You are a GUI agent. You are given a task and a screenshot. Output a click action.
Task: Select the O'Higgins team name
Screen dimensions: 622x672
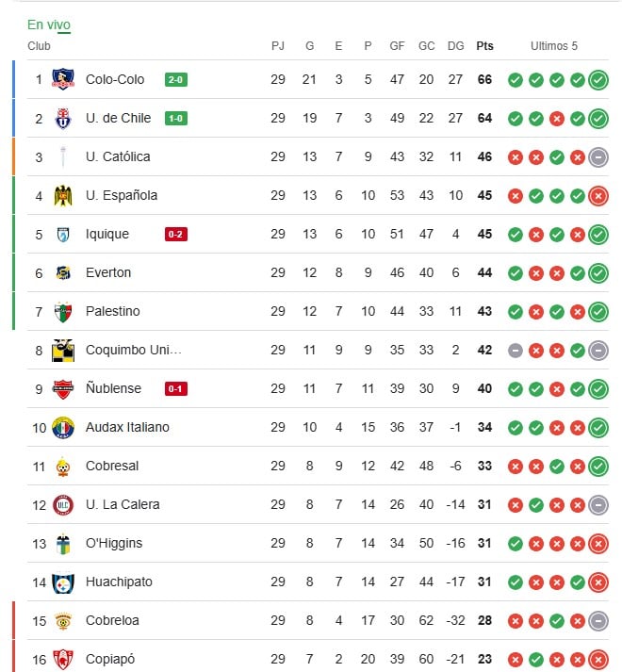pyautogui.click(x=114, y=543)
